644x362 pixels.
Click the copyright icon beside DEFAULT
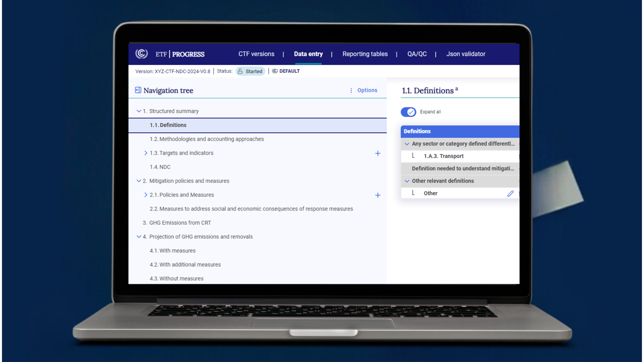click(x=275, y=71)
